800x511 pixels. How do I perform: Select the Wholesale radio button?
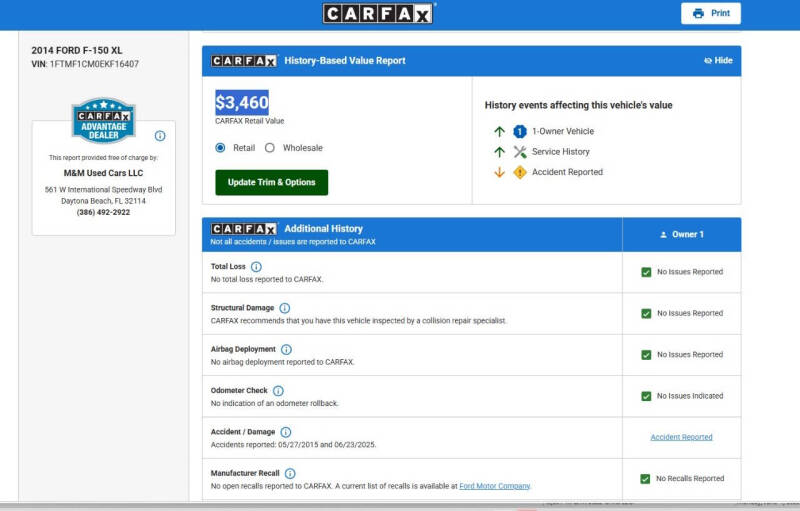point(269,148)
